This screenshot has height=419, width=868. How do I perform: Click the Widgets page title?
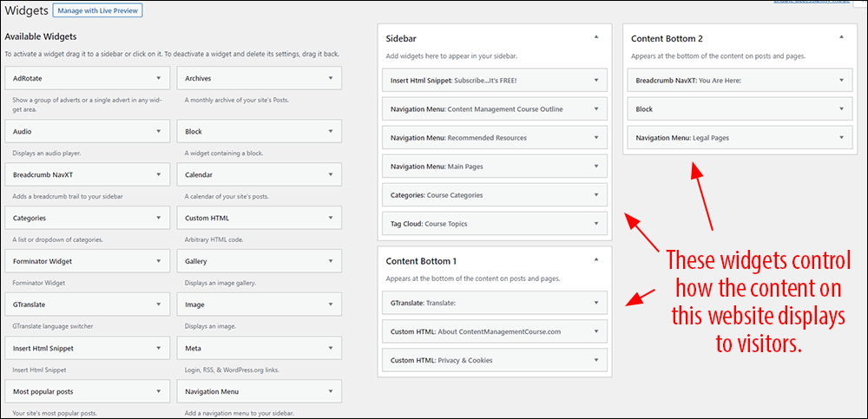point(26,10)
